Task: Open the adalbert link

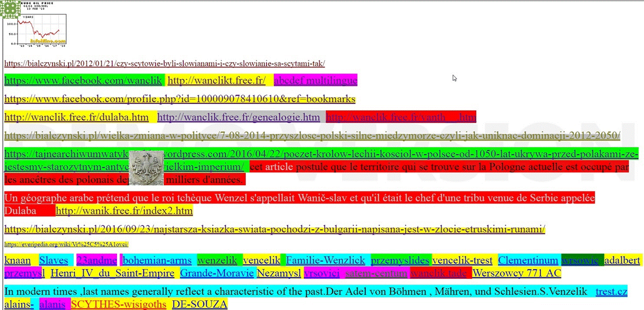Action: point(622,261)
